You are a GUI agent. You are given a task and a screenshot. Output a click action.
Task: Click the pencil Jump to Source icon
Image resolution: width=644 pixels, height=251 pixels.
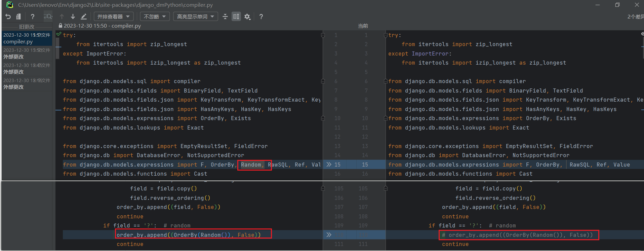point(84,16)
